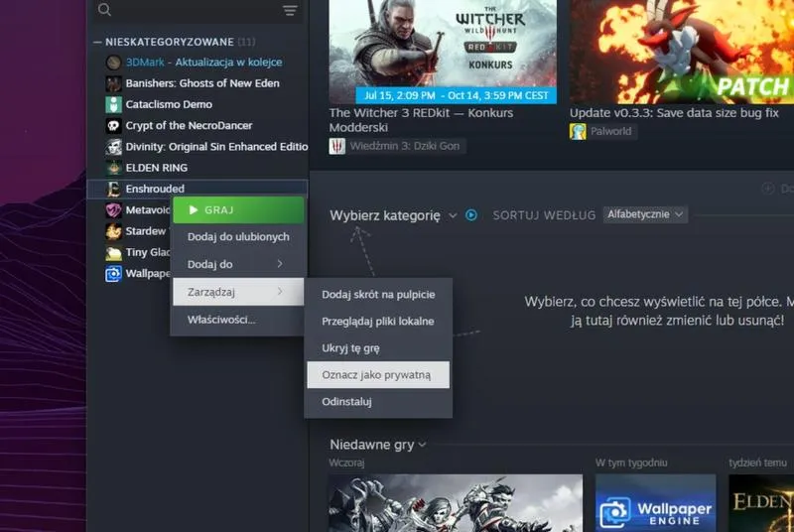Expand the Dodaj do submenu
This screenshot has height=532, width=794.
238,264
